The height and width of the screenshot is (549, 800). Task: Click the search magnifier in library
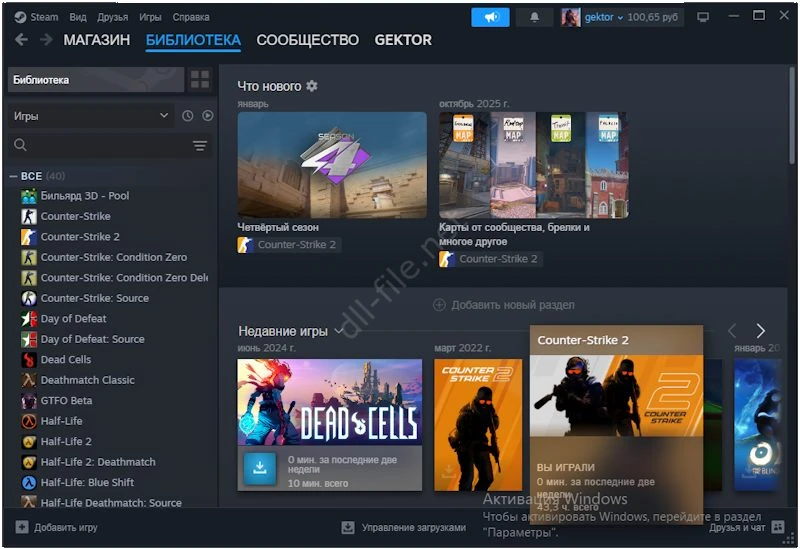point(20,145)
